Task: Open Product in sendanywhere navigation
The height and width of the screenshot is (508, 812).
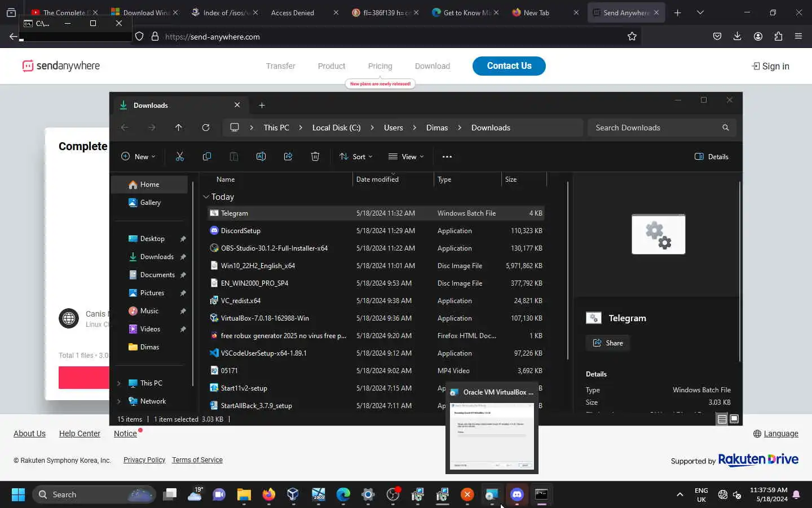Action: (x=332, y=66)
